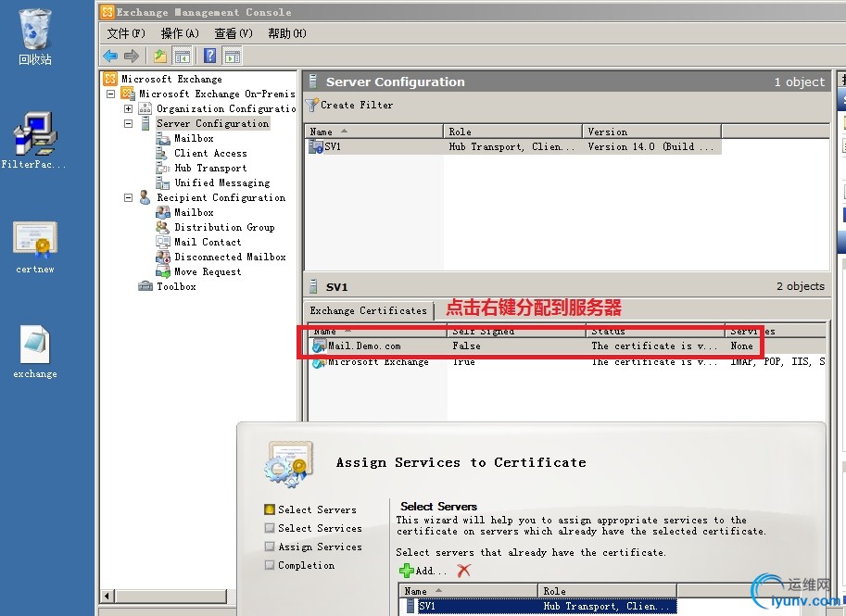The height and width of the screenshot is (616, 846).
Task: Sort server list by Version column header
Action: point(651,132)
